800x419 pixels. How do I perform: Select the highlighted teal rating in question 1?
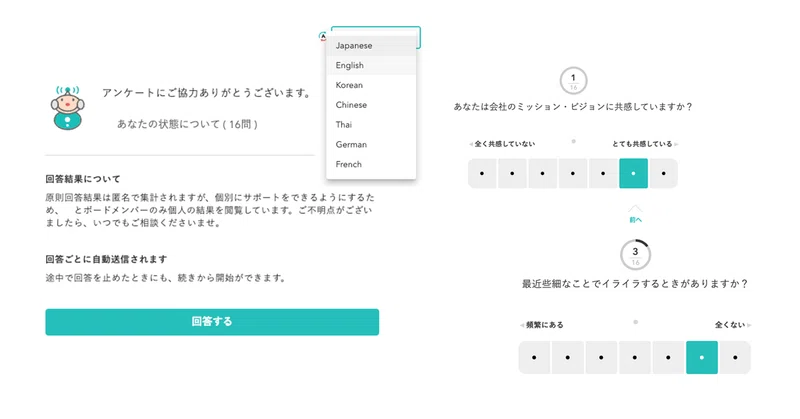tap(633, 174)
